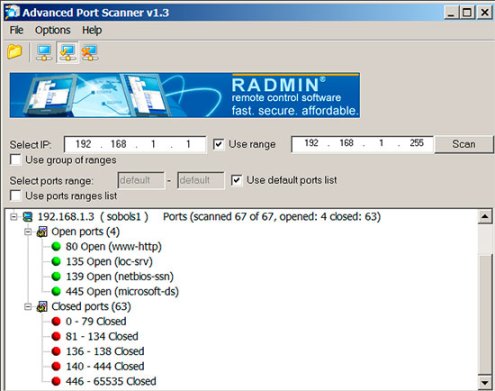Select computer icon with orange X in toolbar
Image resolution: width=495 pixels, height=391 pixels.
click(x=90, y=53)
